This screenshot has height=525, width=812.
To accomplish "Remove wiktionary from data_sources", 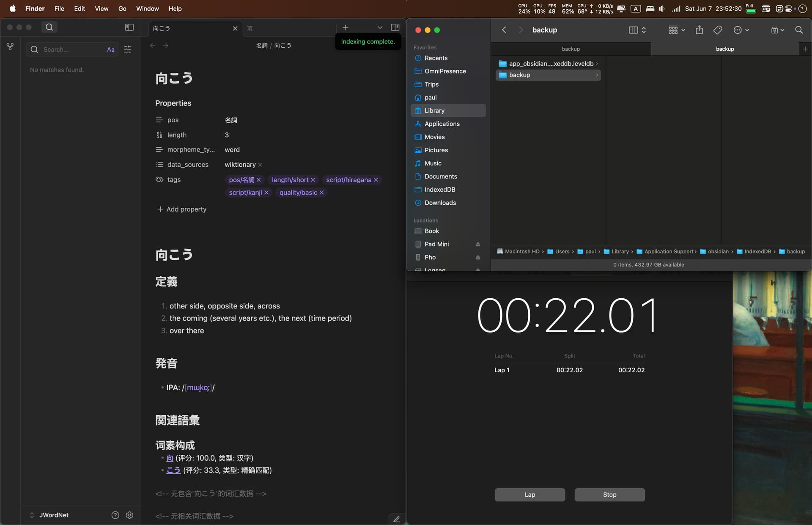I will pos(260,165).
